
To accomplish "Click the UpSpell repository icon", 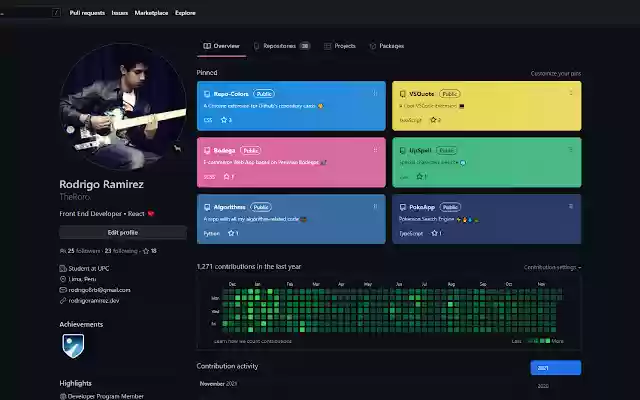I will [x=402, y=151].
